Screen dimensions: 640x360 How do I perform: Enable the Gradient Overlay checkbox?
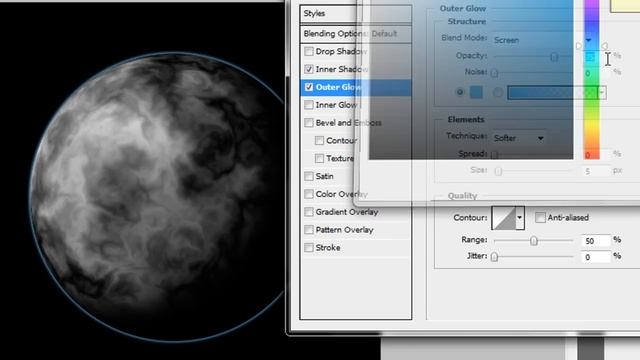pyautogui.click(x=309, y=212)
